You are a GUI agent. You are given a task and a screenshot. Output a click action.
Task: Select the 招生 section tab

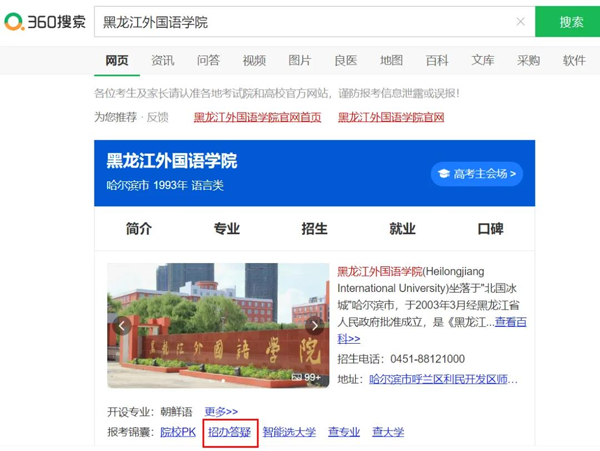314,228
